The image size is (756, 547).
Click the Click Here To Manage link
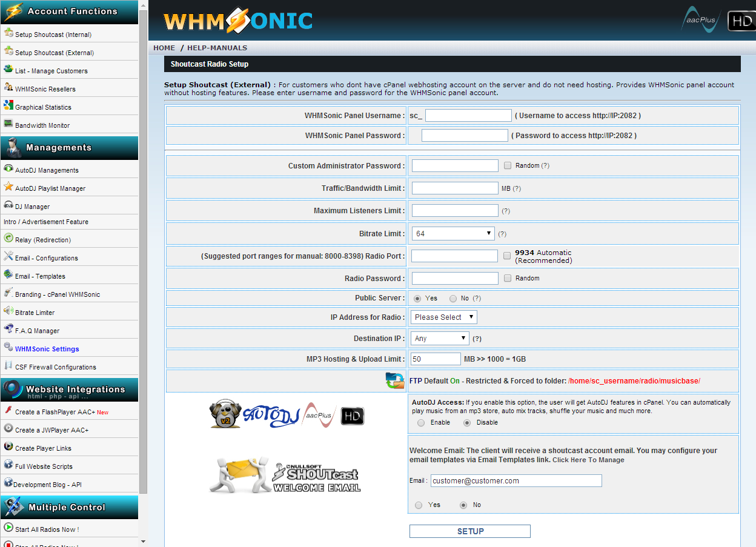click(588, 460)
